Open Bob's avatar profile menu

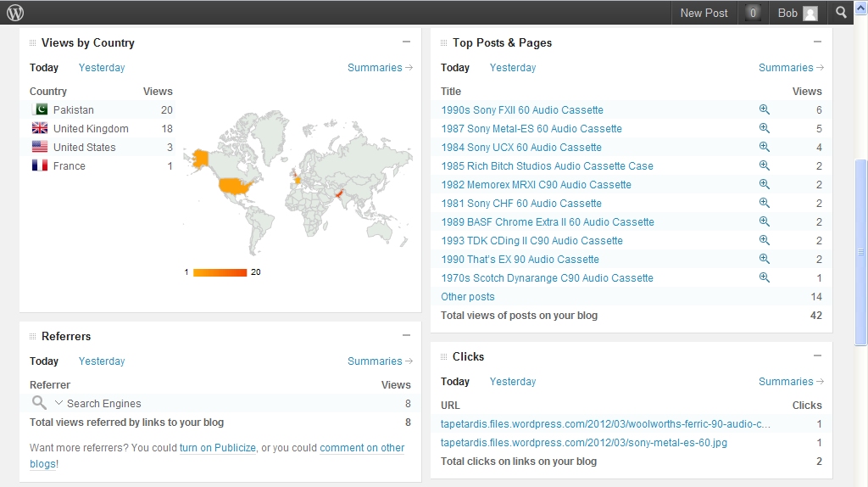810,13
